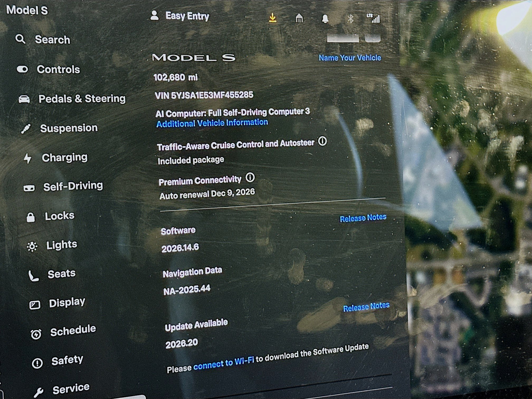Image resolution: width=532 pixels, height=399 pixels.
Task: Tap the software download arrow icon
Action: [x=273, y=18]
